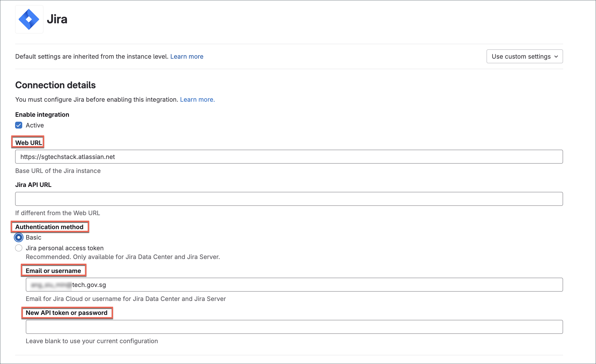Click the Authentication method heading label
Viewport: 596px width, 364px height.
coord(49,227)
